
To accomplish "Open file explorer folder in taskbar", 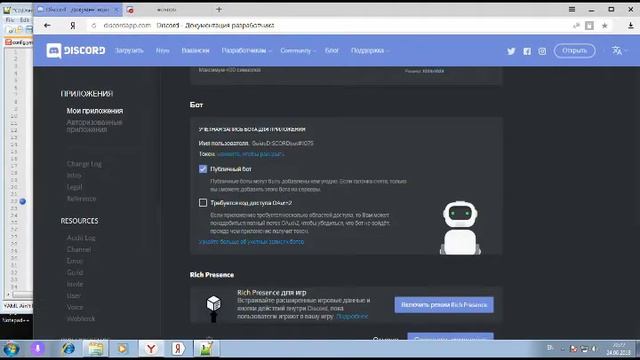I will click(96, 349).
